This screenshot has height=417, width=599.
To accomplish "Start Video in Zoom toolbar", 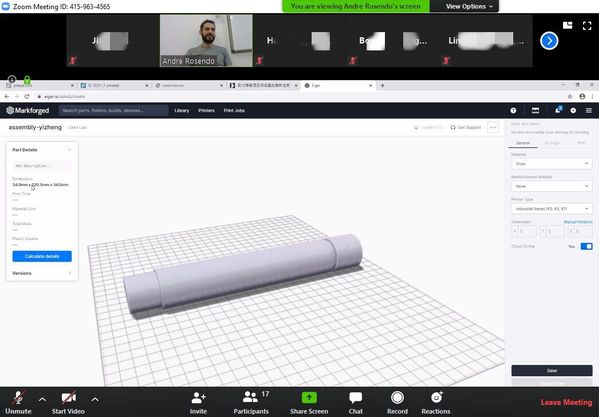I will (x=68, y=398).
